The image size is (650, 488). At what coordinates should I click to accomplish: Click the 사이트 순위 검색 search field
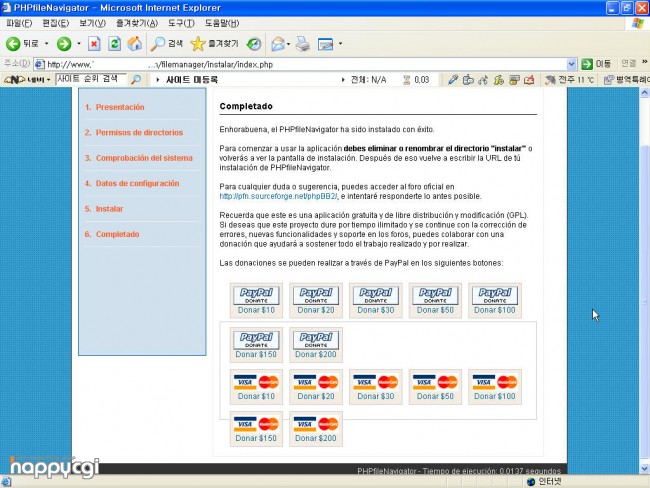point(92,79)
